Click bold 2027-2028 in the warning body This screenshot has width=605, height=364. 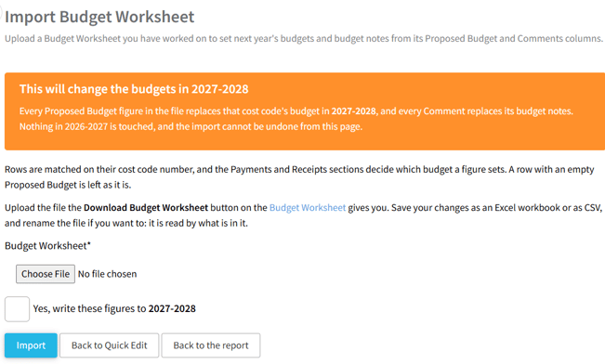pos(353,111)
